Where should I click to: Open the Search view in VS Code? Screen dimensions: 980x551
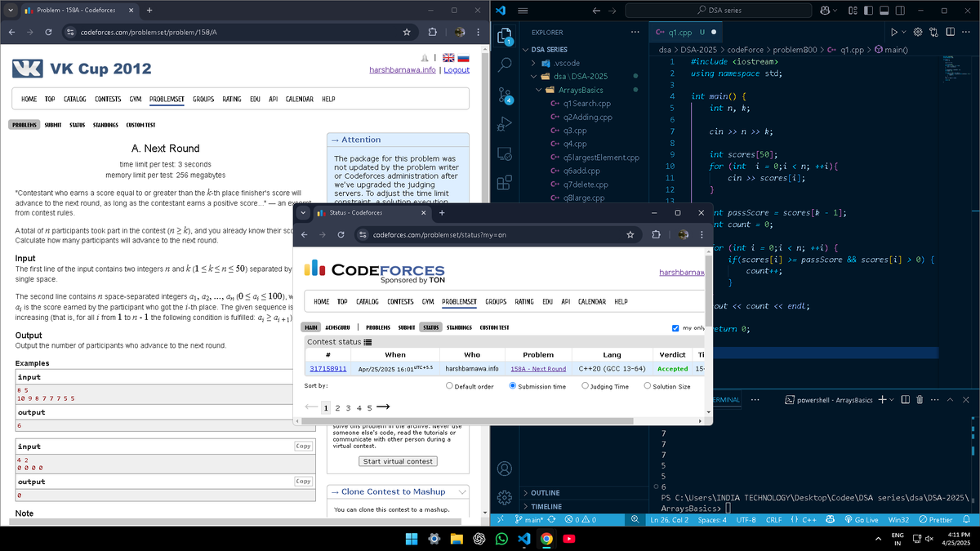click(505, 64)
